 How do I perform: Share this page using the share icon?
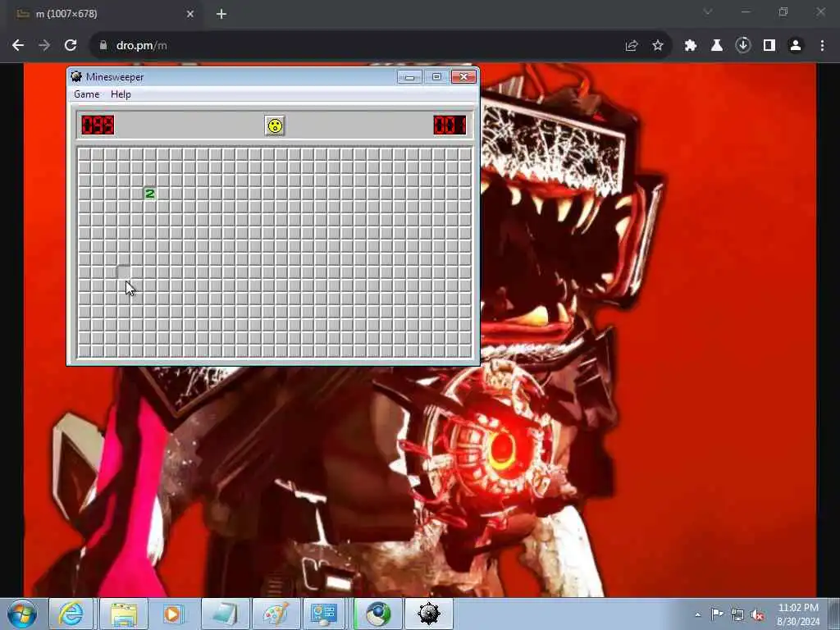pos(632,46)
